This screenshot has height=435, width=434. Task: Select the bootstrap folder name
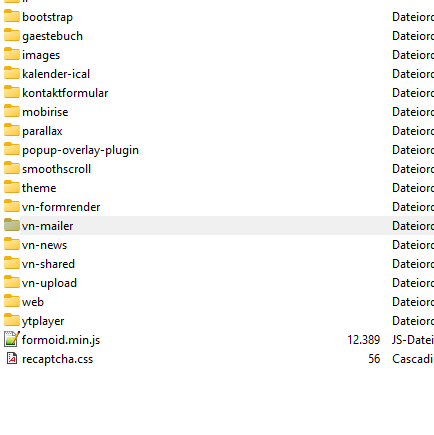click(47, 17)
